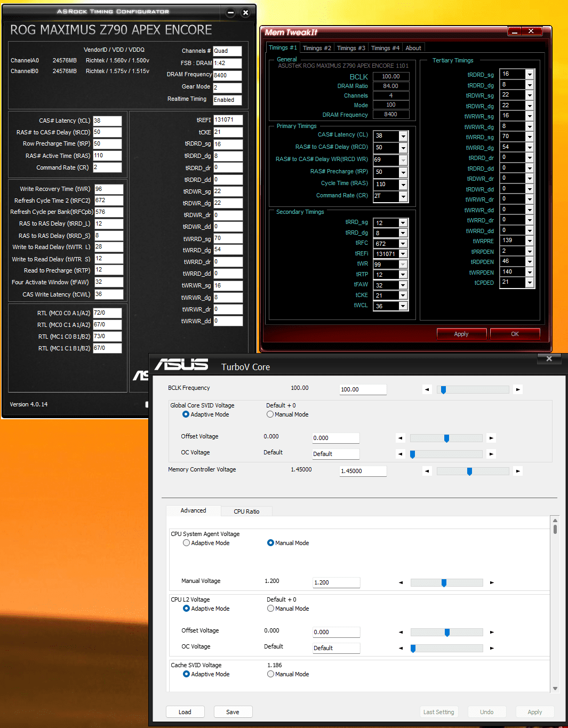Minimize the ASRock Timing Configurator window
Screen dimensions: 568x728
click(x=231, y=13)
